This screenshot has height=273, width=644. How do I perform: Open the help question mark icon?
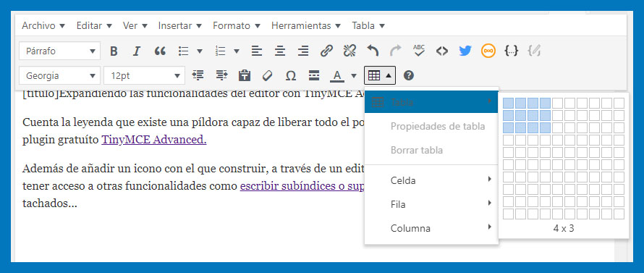(409, 75)
